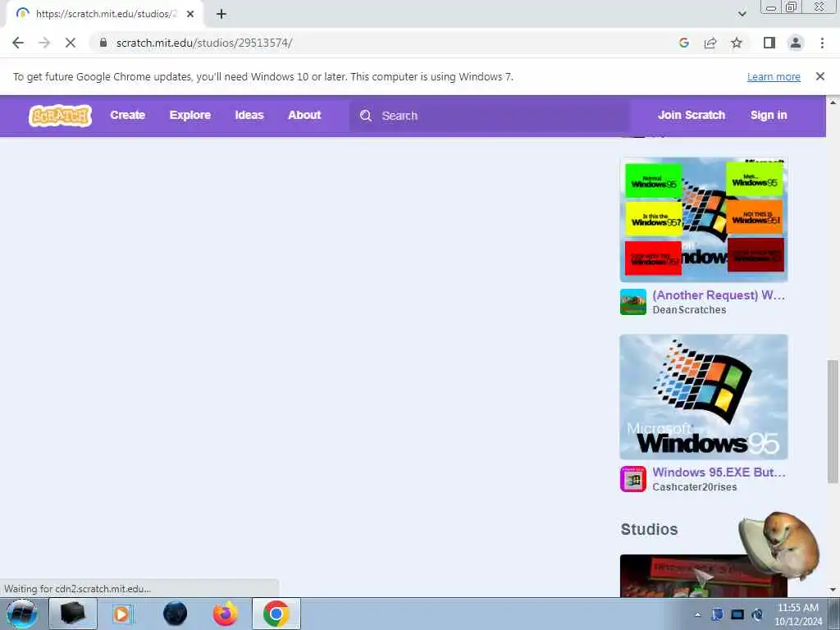This screenshot has height=630, width=840.
Task: Click the taskbar clock 11:55 AM
Action: click(x=797, y=608)
